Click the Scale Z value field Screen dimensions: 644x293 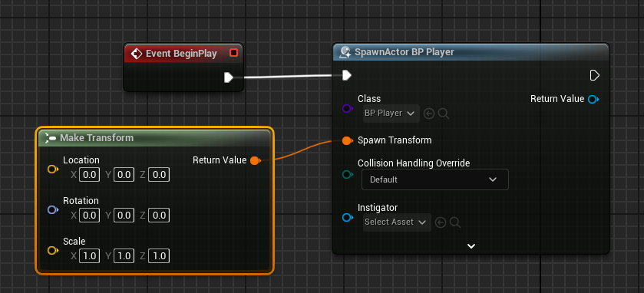coord(159,256)
